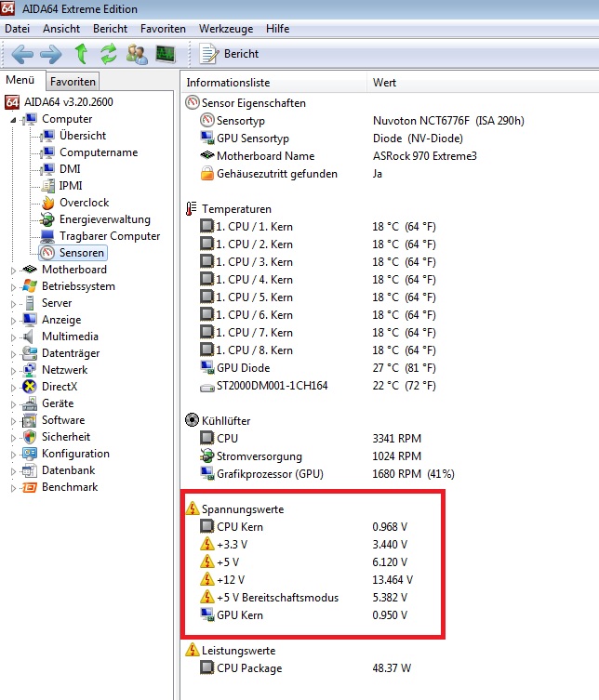599x700 pixels.
Task: Click the Energieverwaltung plug icon
Action: point(47,219)
